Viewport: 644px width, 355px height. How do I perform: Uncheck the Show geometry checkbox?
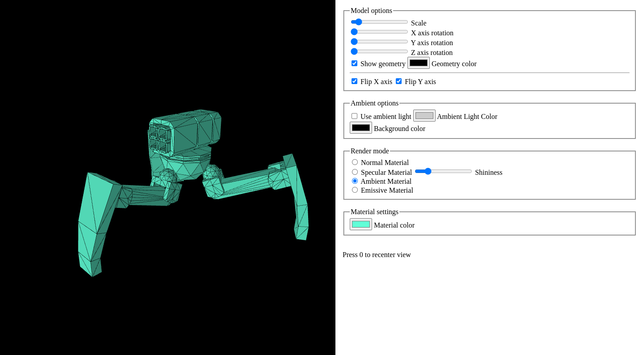(x=354, y=63)
